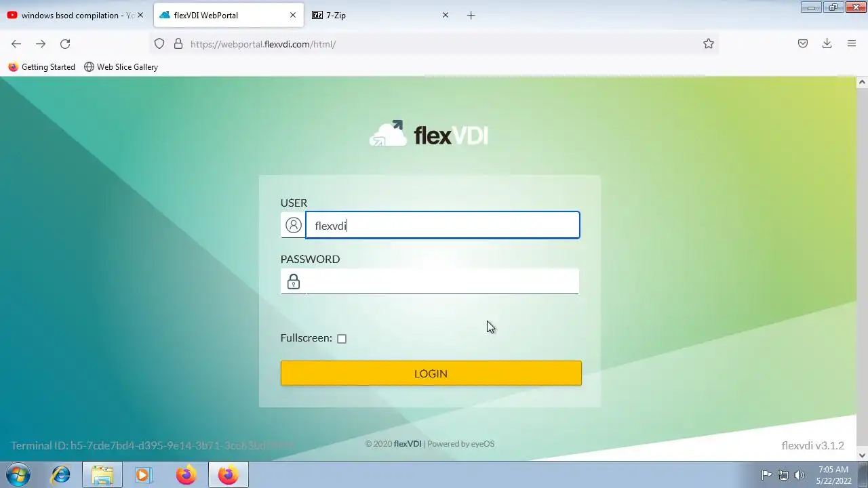Focus the USER input field
This screenshot has height=488, width=868.
(x=443, y=225)
